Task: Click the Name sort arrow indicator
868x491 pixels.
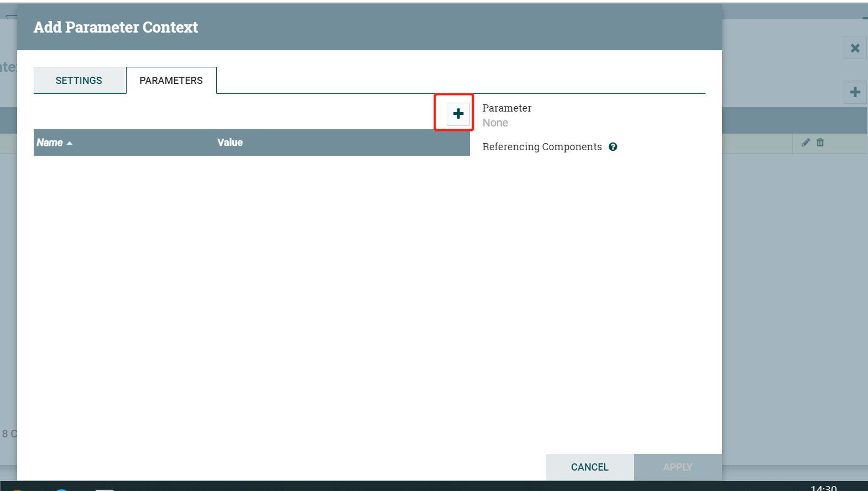Action: click(69, 143)
